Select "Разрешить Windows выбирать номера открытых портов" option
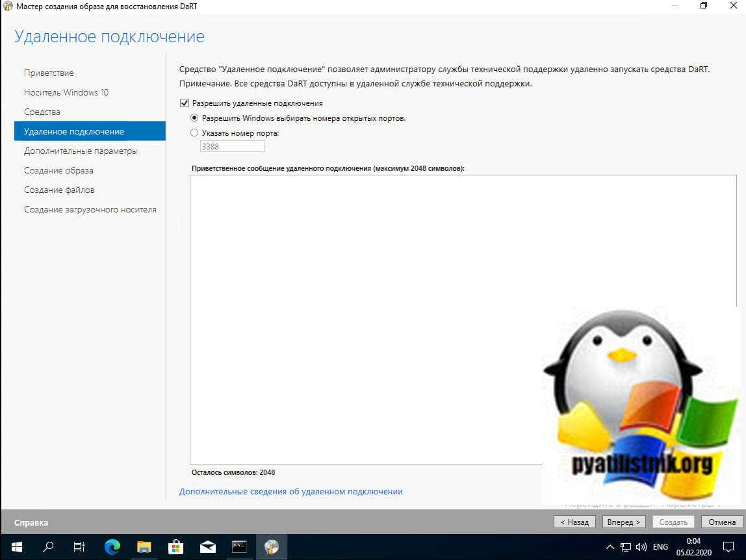The width and height of the screenshot is (746, 560). [194, 118]
